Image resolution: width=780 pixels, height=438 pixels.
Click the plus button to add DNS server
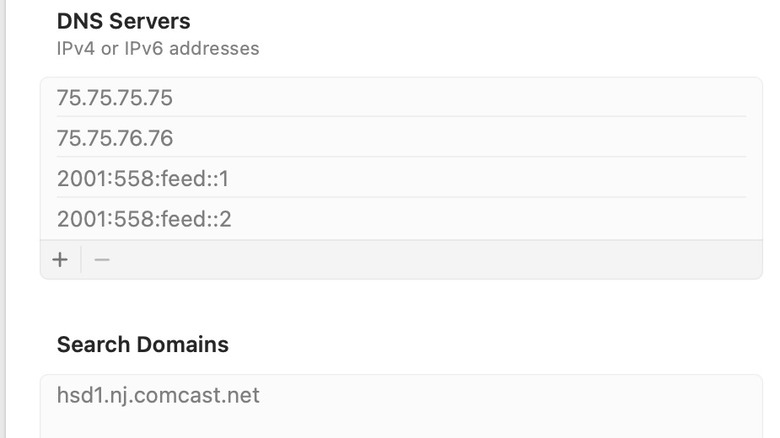pos(60,260)
